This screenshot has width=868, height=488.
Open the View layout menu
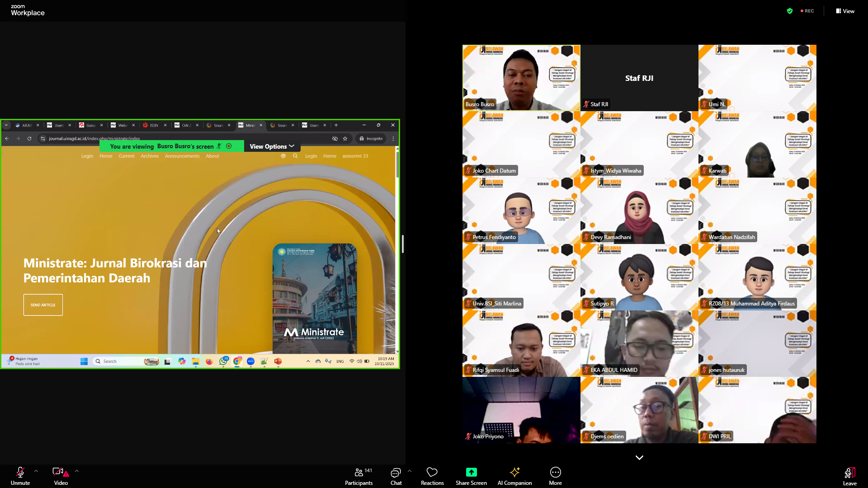click(x=845, y=11)
